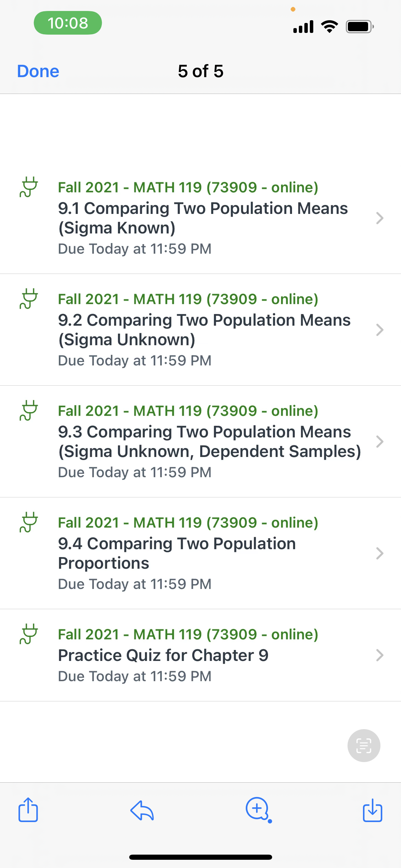Tap the plug icon beside 9.2 assignment
The height and width of the screenshot is (868, 401).
[29, 299]
